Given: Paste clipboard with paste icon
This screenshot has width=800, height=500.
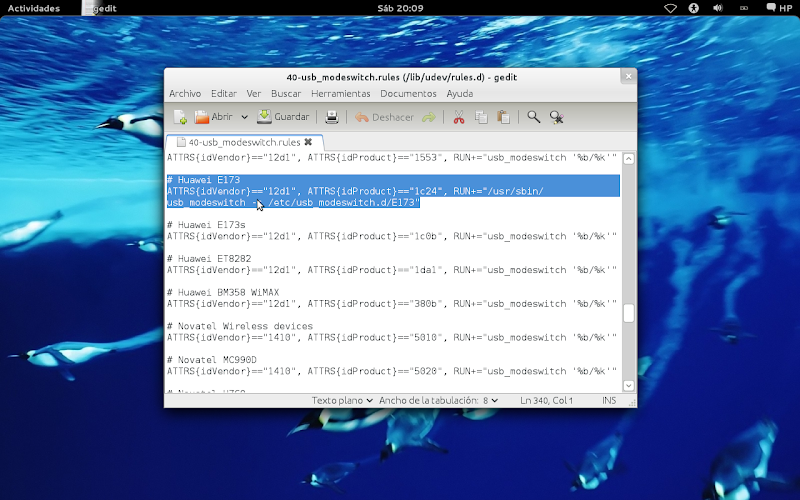Looking at the screenshot, I should 504,117.
